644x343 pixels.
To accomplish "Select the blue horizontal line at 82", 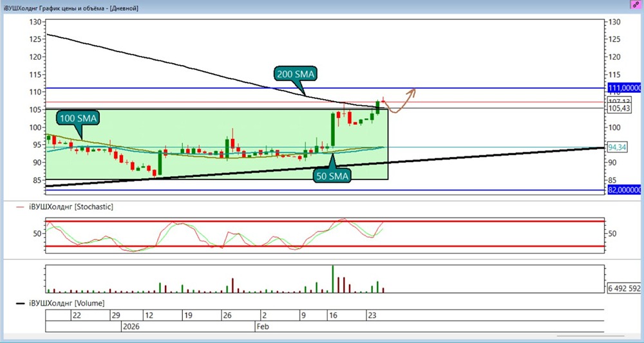I will [x=325, y=190].
